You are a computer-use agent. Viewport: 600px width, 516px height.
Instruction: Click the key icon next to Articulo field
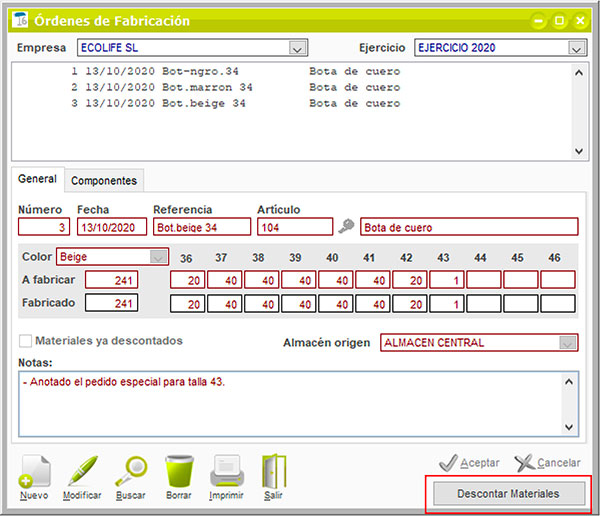[x=346, y=227]
